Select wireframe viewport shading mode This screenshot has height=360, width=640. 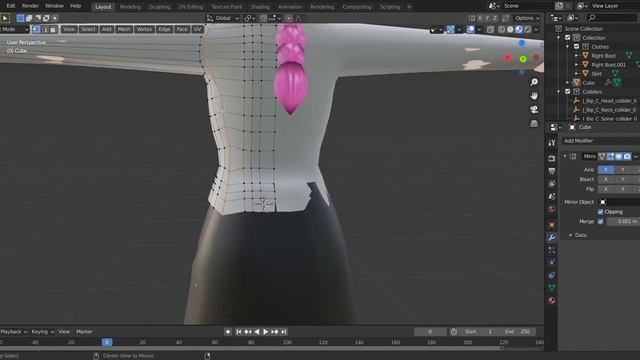501,29
